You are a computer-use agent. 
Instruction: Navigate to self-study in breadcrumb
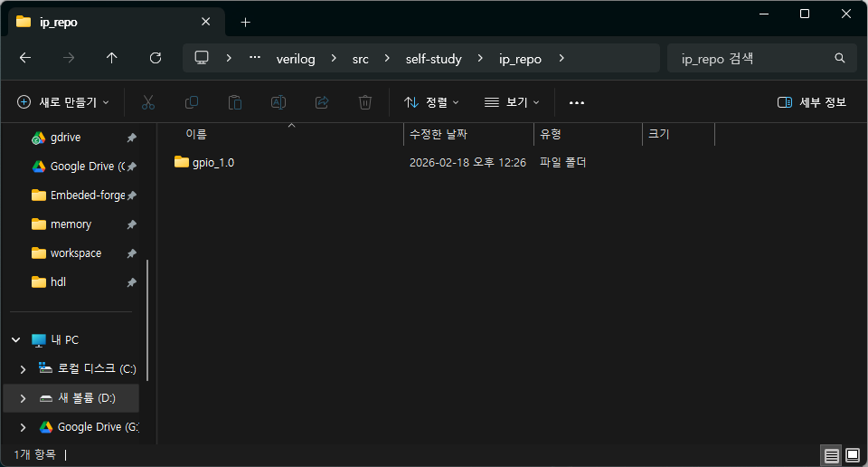(x=433, y=59)
